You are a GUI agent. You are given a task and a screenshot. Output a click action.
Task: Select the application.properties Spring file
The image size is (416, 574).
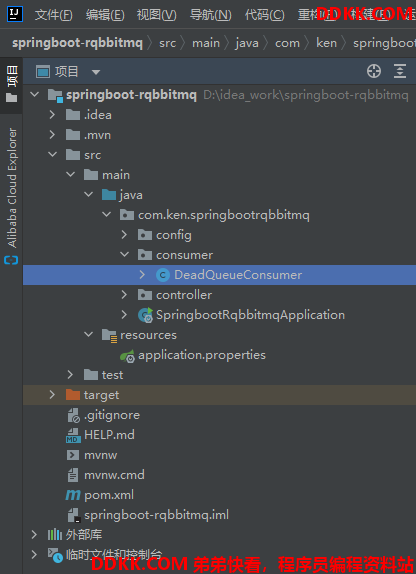tap(202, 355)
